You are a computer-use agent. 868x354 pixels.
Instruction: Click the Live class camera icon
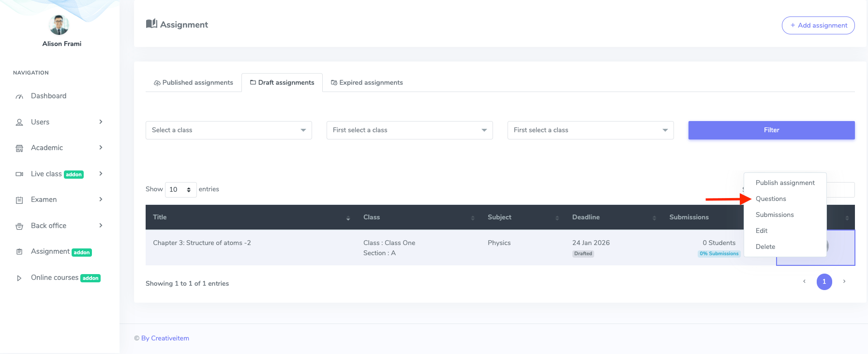19,174
